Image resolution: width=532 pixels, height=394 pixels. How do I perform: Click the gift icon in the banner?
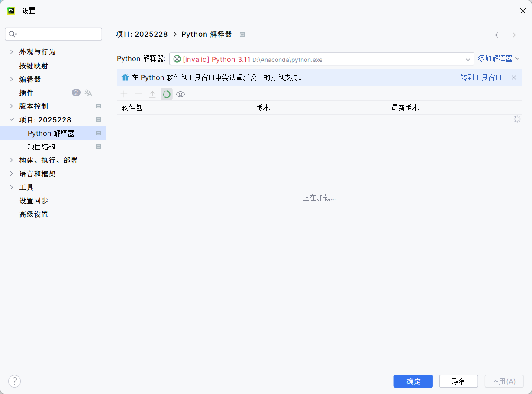click(125, 77)
